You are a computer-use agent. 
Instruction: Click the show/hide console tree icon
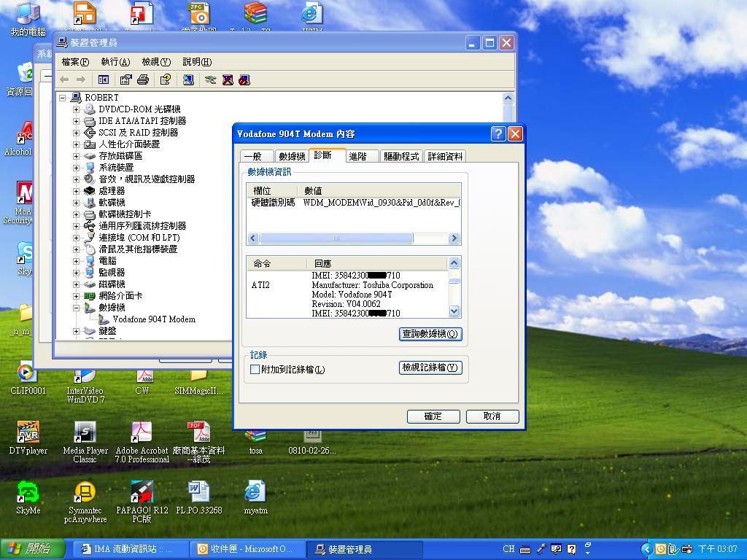[x=104, y=79]
